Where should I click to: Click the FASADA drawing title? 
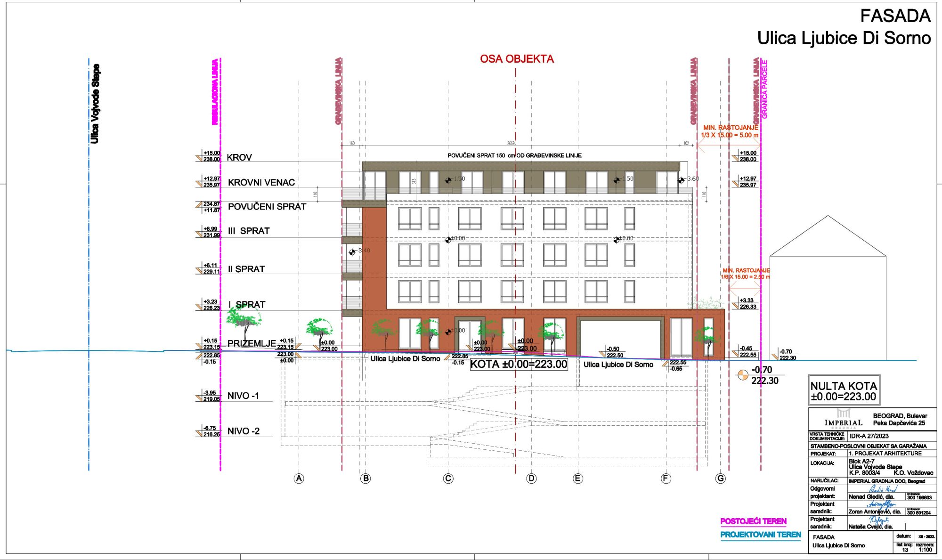point(895,16)
